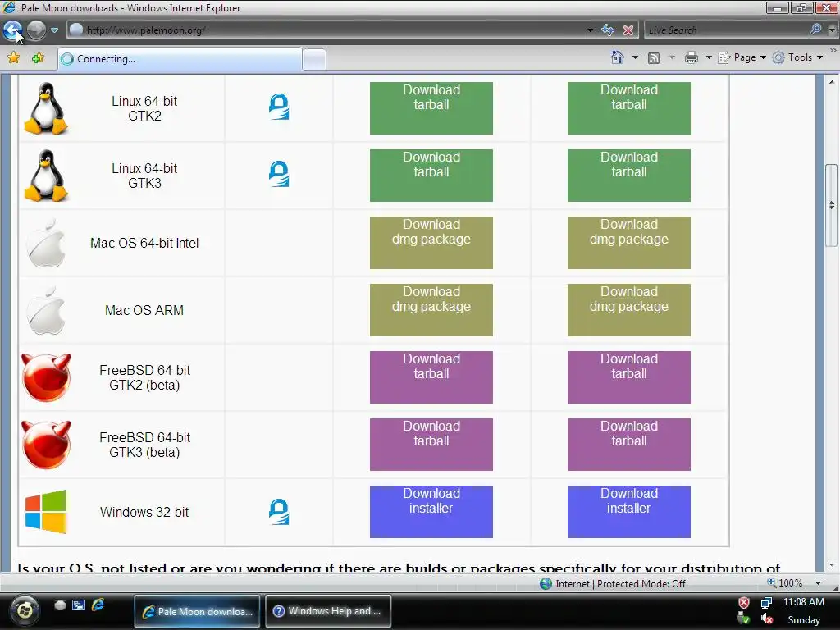Image resolution: width=840 pixels, height=630 pixels.
Task: Open the Windows Start menu orb
Action: (25, 609)
